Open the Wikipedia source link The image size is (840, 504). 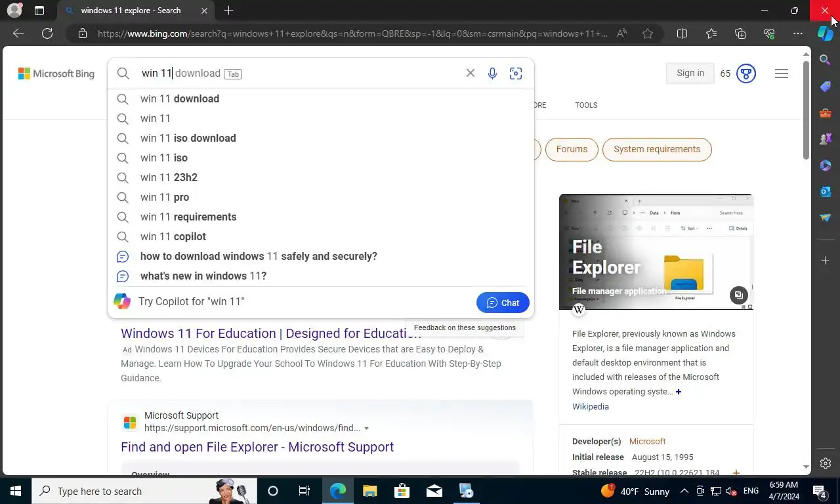(x=590, y=406)
